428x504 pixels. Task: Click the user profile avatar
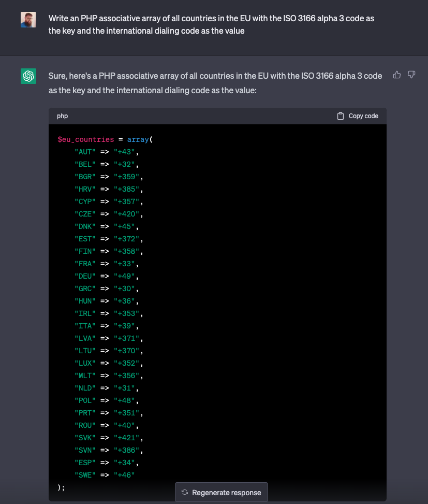coord(28,20)
